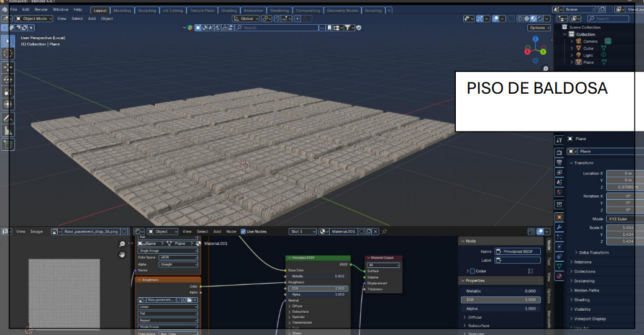Screen dimensions: 644x335
Task: Click the zoom magnifier in image editor
Action: [x=122, y=244]
